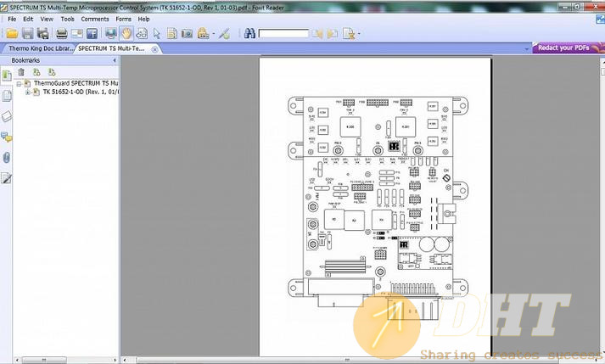Close the SPECTRUM TS Multi-Te... tab
Image resolution: width=605 pixels, height=364 pixels.
[x=154, y=49]
